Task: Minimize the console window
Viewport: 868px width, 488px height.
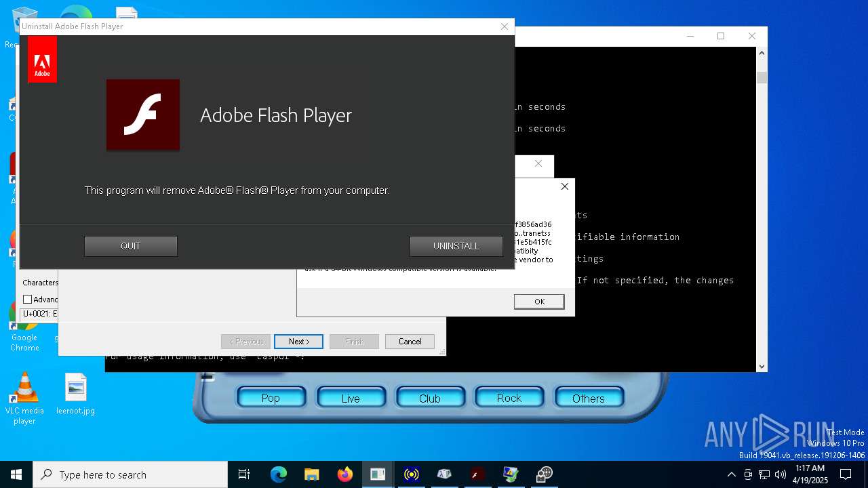Action: (690, 36)
